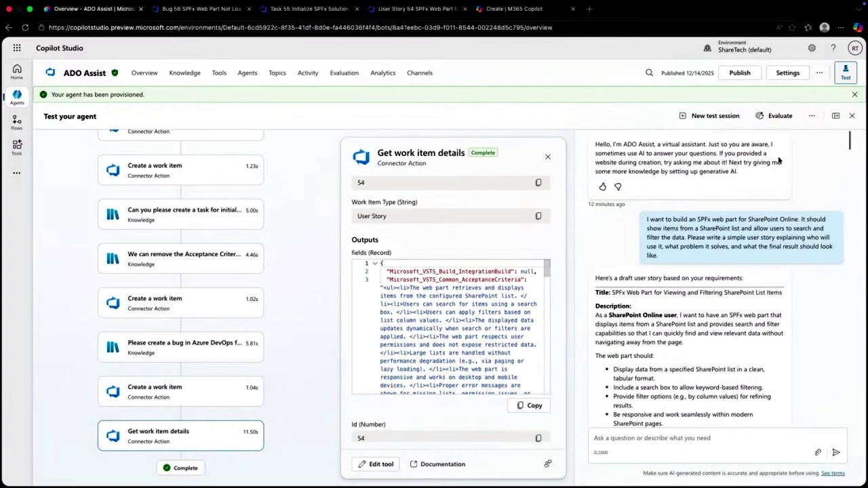Click the Evaluate button
This screenshot has width=868, height=488.
point(774,116)
